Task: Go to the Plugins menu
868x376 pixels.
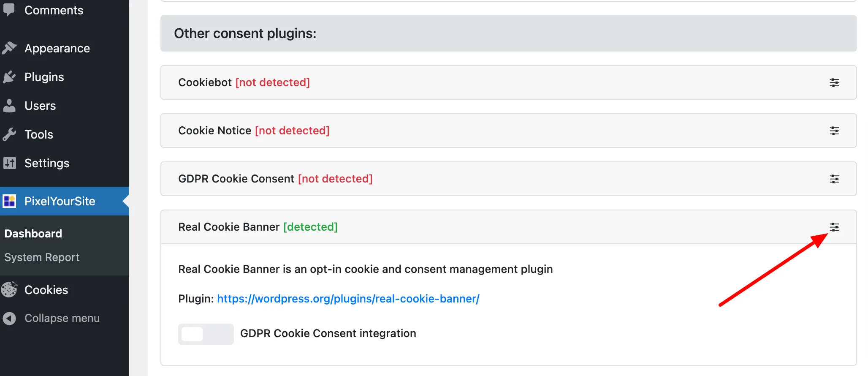Action: (x=44, y=77)
